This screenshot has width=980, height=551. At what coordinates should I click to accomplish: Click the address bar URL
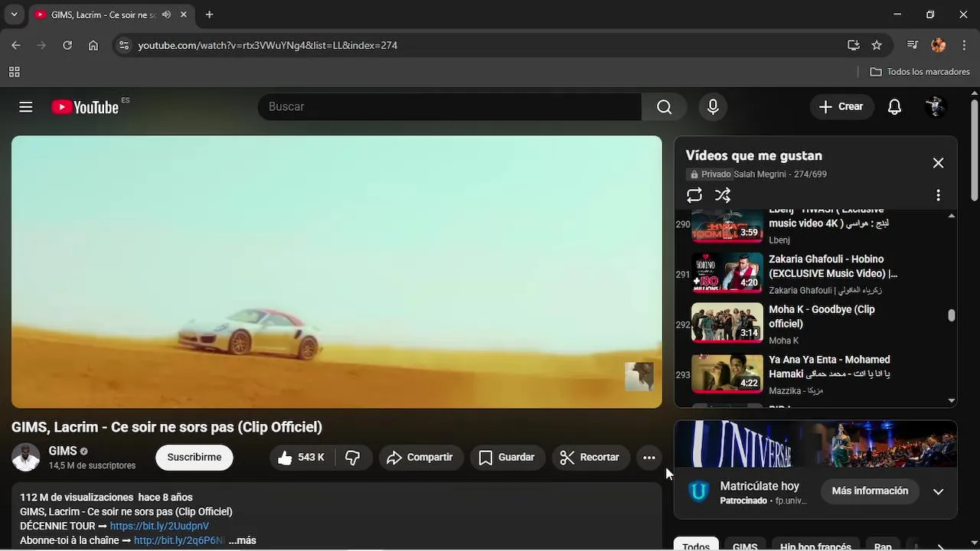tap(268, 45)
